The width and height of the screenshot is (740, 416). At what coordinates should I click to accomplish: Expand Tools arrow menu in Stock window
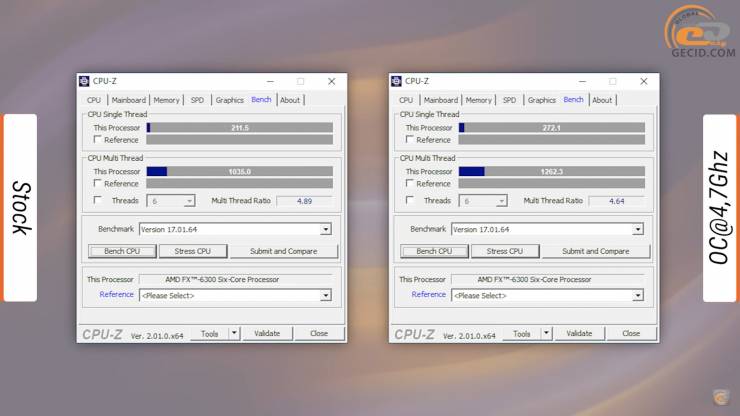(234, 333)
